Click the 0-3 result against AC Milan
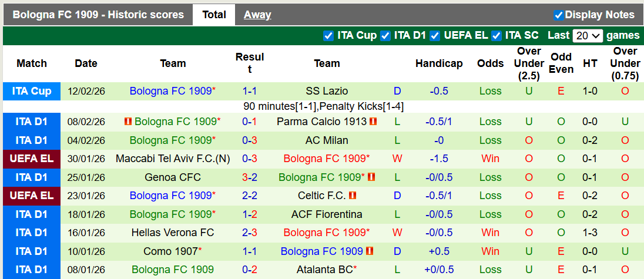 tap(250, 140)
